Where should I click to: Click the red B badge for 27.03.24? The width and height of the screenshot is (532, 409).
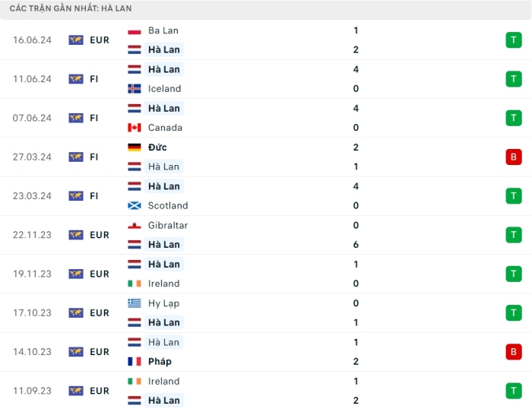coord(514,157)
